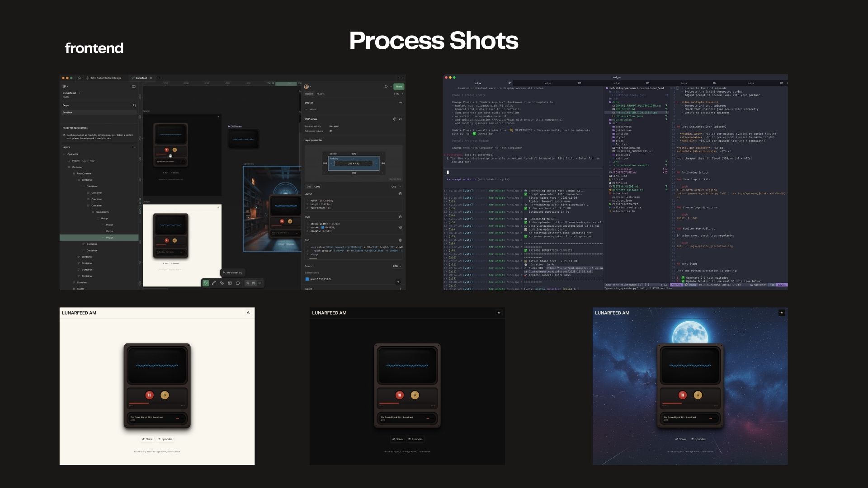Switch light preview to dark mode
The image size is (868, 488).
point(249,313)
